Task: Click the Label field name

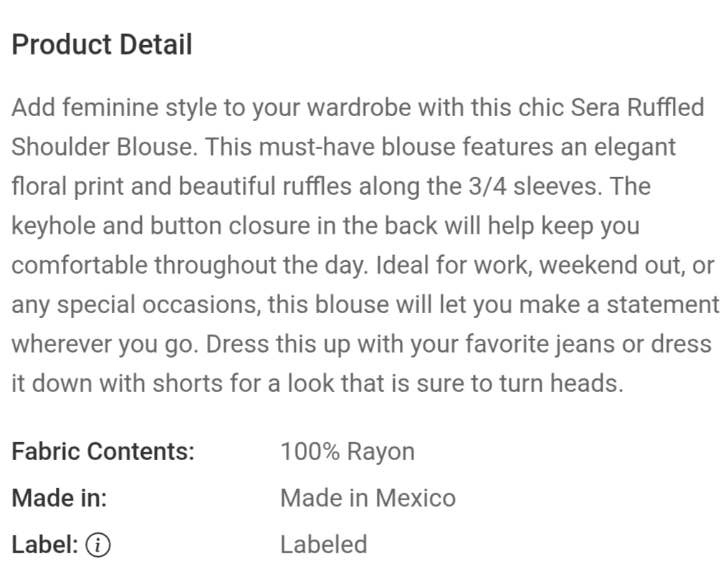Action: coord(44,545)
